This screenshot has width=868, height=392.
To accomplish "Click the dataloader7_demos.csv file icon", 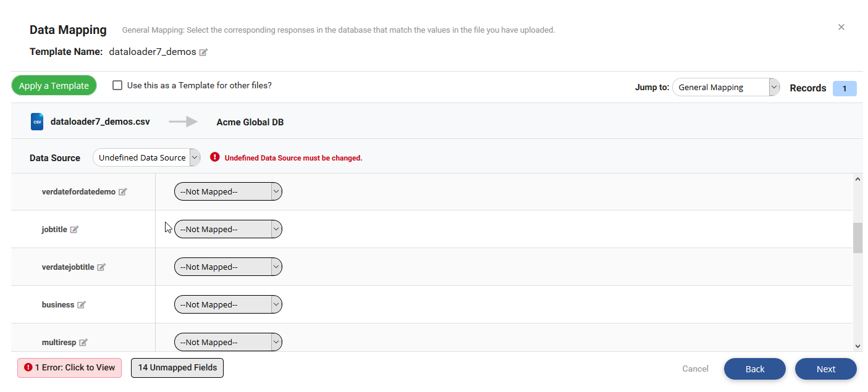I will click(37, 122).
